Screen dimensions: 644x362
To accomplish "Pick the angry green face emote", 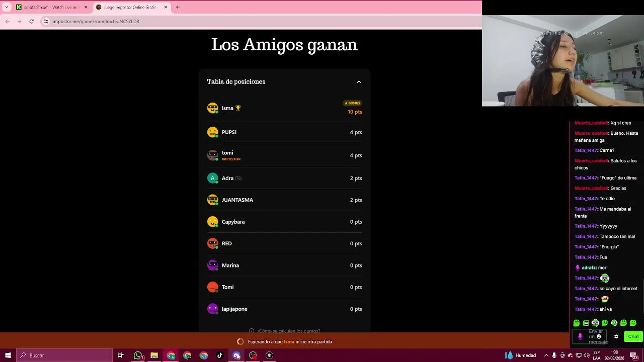I will [x=586, y=323].
